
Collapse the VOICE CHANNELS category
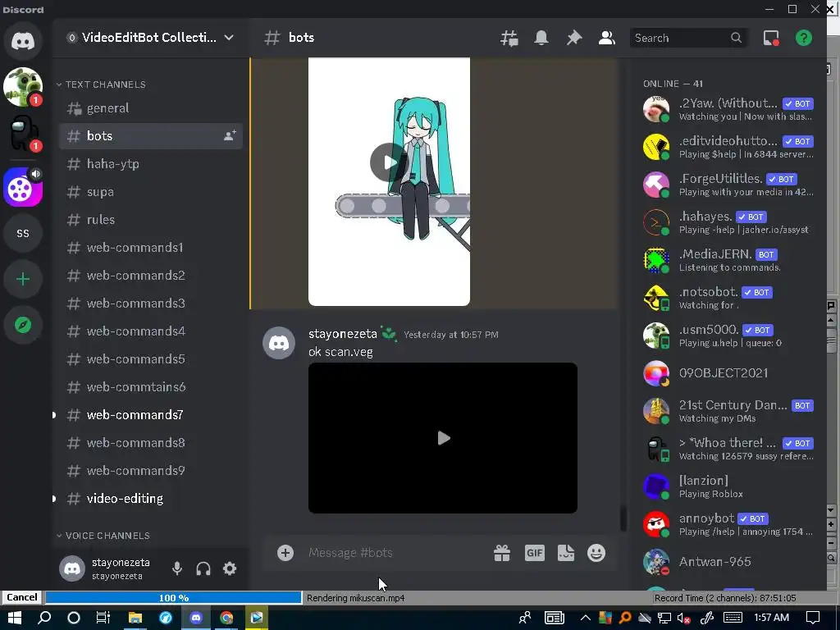coord(103,536)
